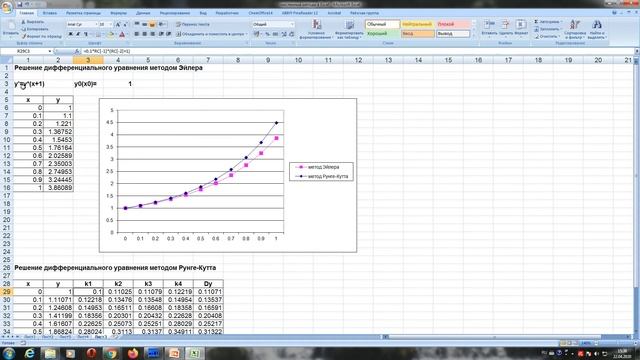The image size is (640, 360).
Task: Activate Format Painter (Формат по образцу)
Action: [x=42, y=36]
